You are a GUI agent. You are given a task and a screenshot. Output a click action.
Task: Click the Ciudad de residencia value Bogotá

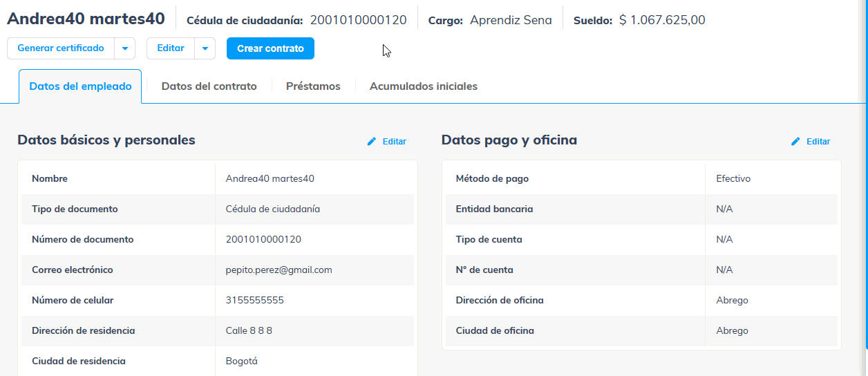point(241,361)
